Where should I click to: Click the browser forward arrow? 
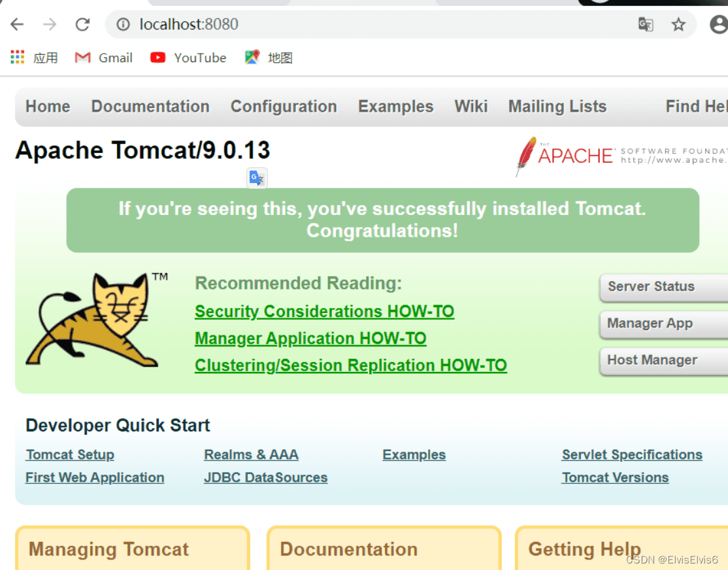coord(50,24)
